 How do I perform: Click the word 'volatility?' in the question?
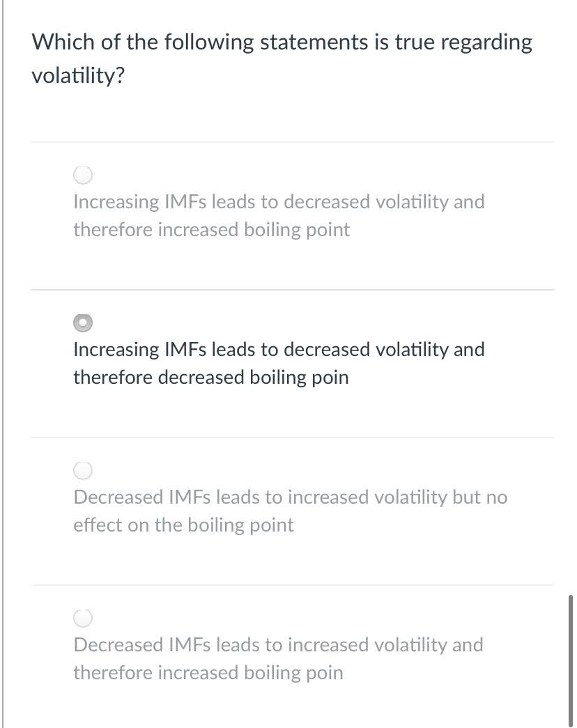click(78, 75)
